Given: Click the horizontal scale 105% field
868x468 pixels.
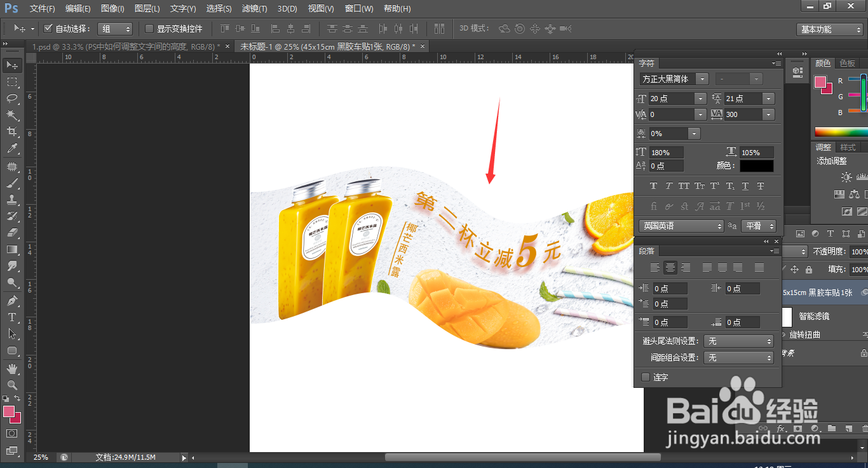Looking at the screenshot, I should 757,153.
